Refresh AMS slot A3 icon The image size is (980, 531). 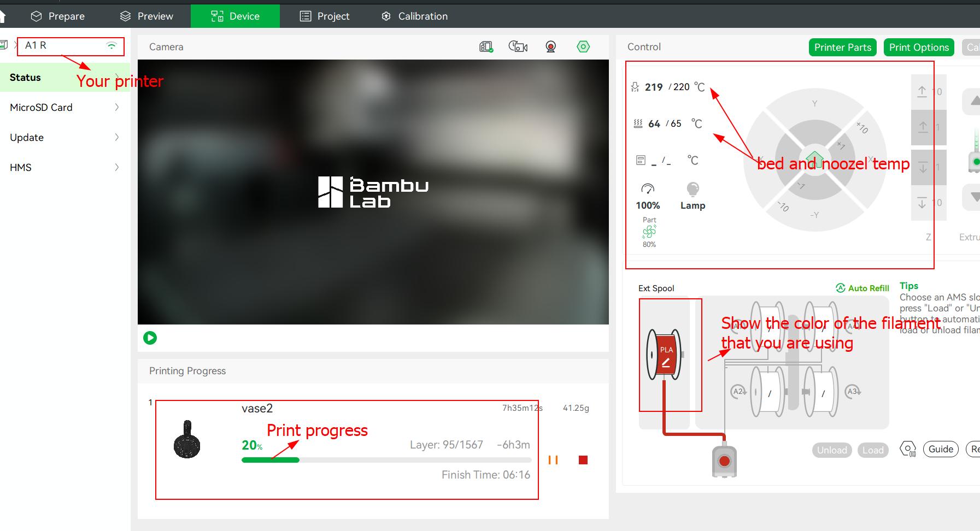(x=853, y=391)
